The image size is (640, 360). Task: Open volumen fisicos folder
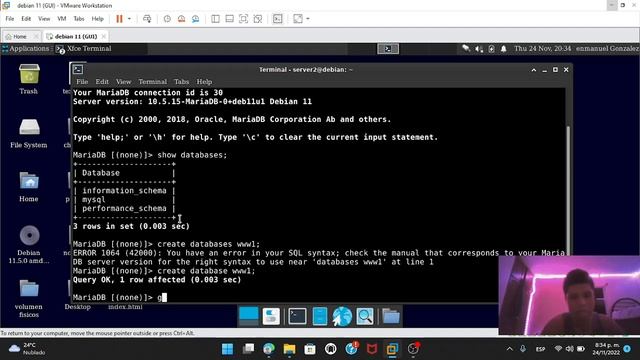[x=29, y=298]
